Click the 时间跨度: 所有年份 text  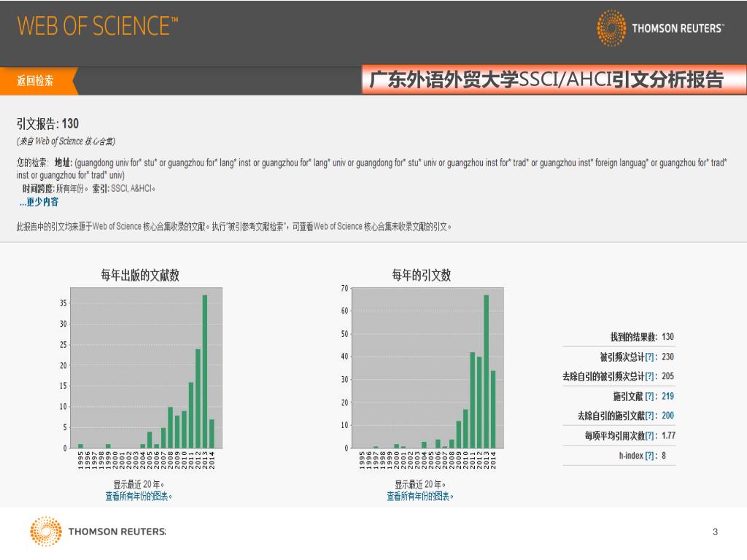point(55,189)
